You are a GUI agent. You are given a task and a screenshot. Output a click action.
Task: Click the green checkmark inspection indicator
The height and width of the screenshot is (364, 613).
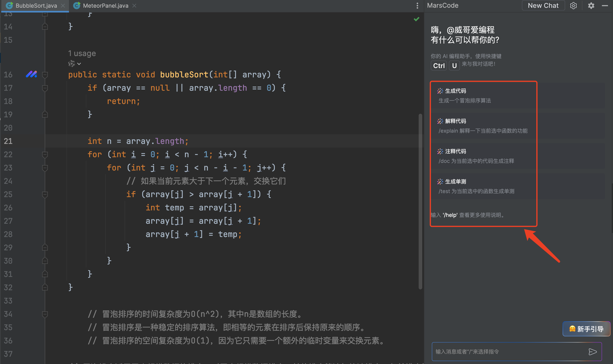pos(416,19)
